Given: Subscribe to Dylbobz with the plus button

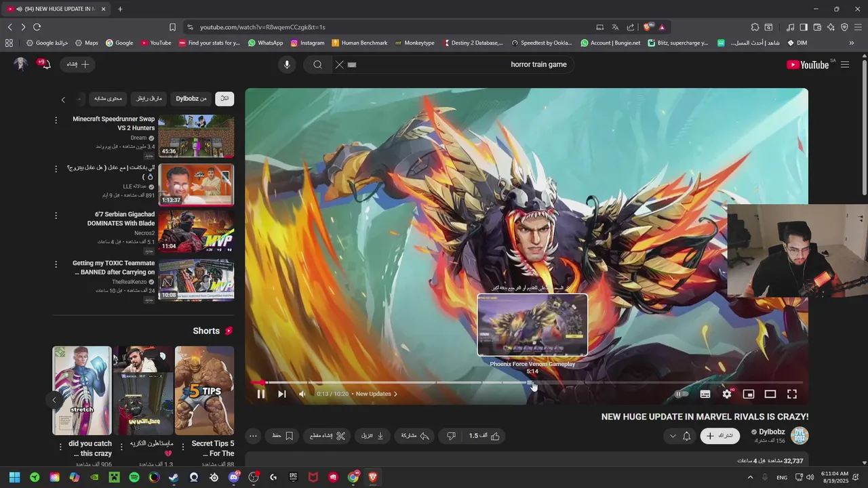Looking at the screenshot, I should [x=719, y=436].
